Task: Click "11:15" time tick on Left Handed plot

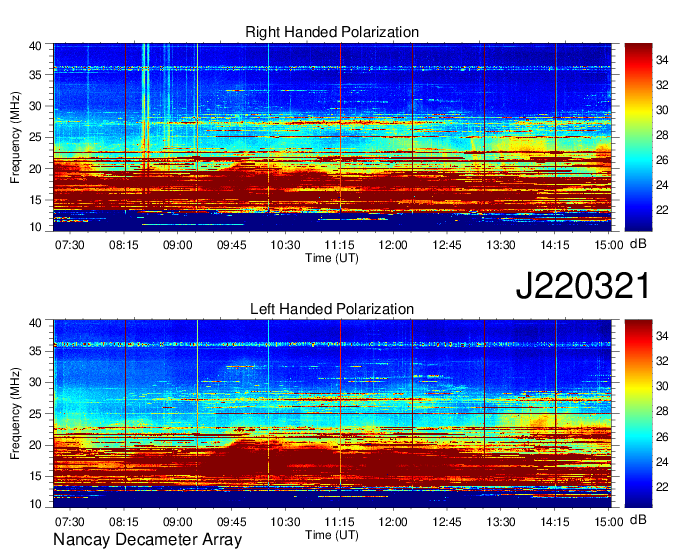Action: click(339, 521)
